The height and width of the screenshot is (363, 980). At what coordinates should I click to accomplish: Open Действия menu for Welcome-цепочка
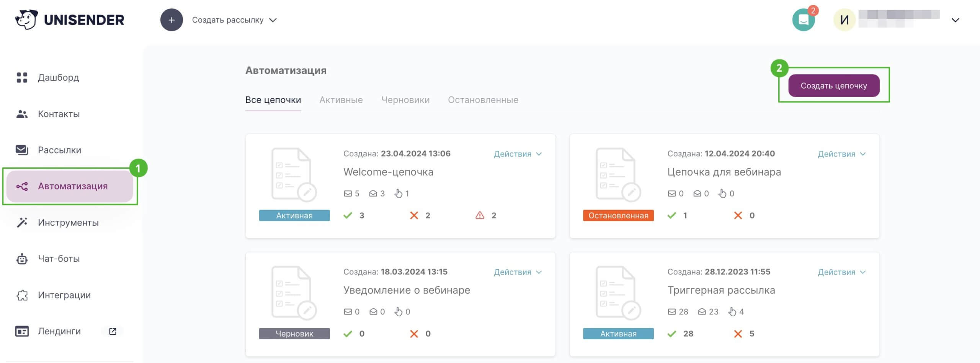click(518, 154)
